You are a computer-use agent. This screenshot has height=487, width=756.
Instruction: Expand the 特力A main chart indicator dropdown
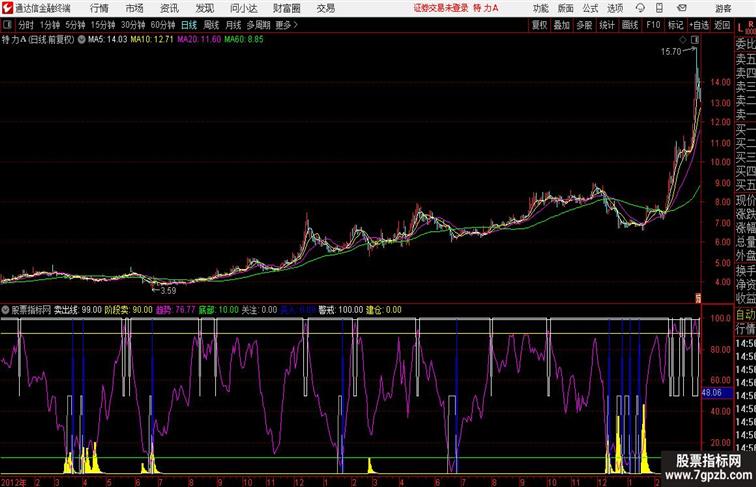[81, 40]
